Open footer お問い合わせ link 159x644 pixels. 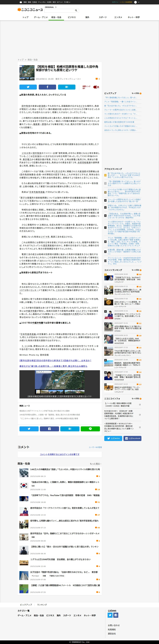tap(114, 625)
